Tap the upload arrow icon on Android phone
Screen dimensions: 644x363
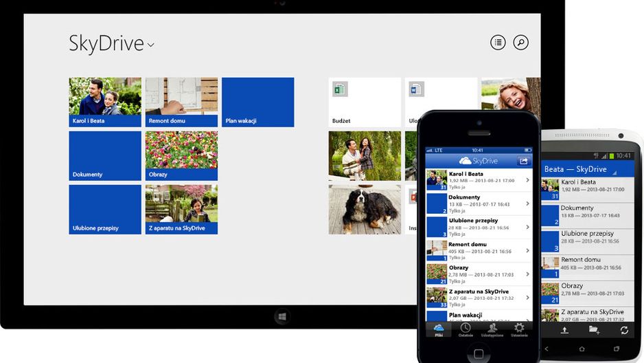click(564, 330)
